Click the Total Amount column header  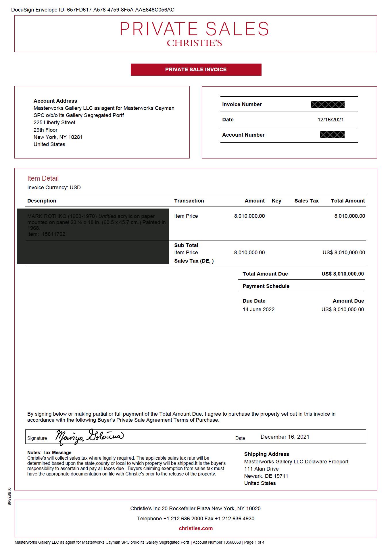pos(347,201)
